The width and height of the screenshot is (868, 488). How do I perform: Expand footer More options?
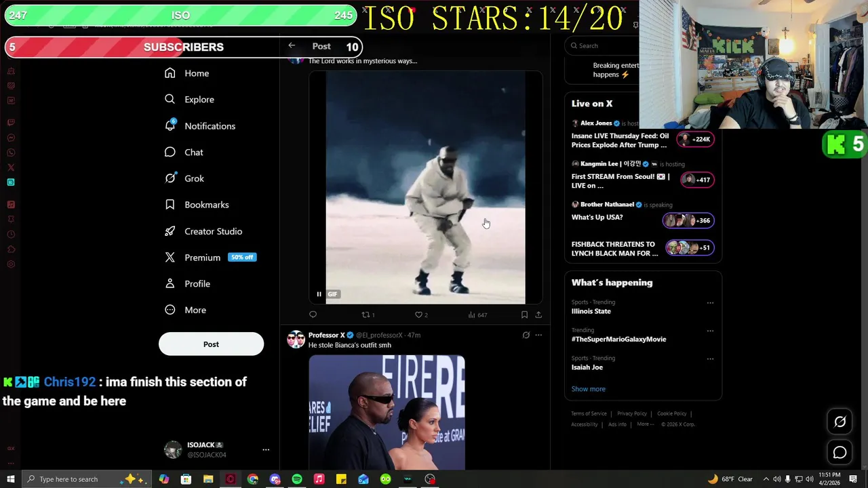pos(645,424)
